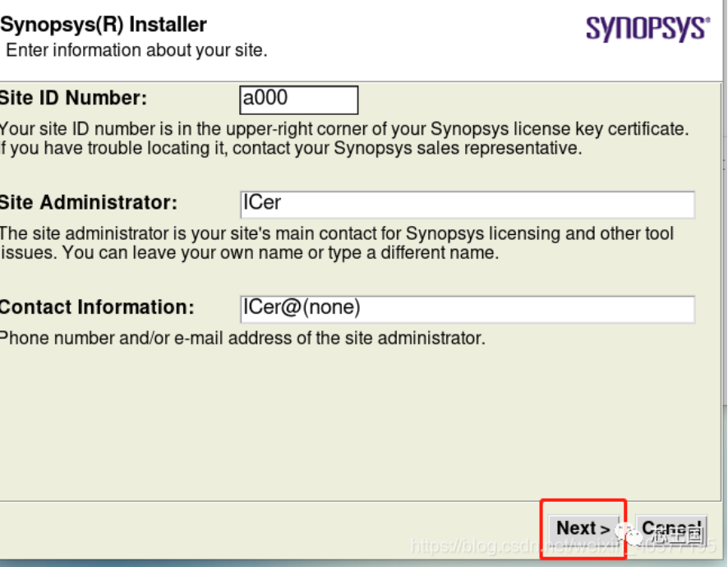Click the "Phone number and/or e-mail" hint text
This screenshot has height=567, width=728.
pos(242,338)
